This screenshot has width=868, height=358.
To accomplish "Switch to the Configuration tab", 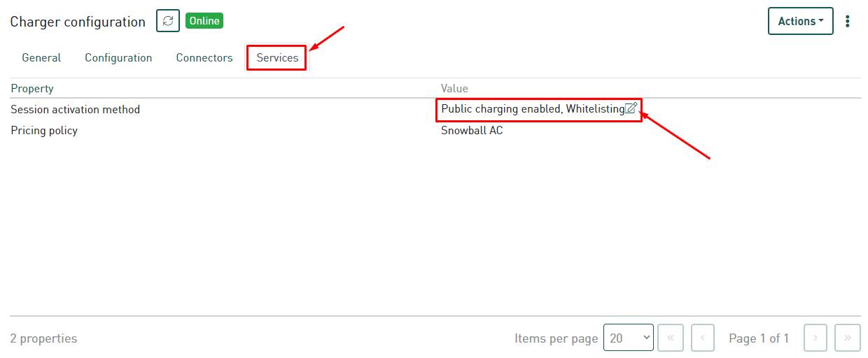I will [x=118, y=57].
